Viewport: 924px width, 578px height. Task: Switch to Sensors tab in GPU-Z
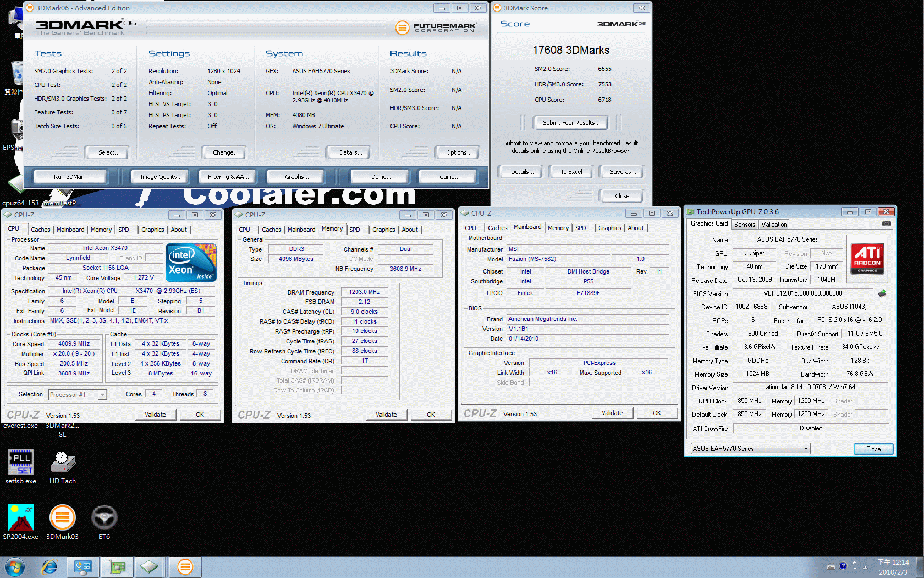tap(745, 224)
